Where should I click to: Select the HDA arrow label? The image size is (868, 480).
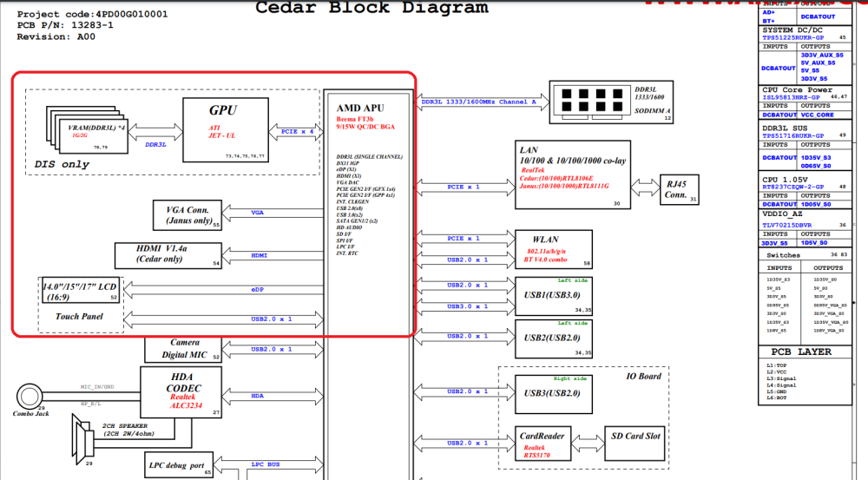pyautogui.click(x=258, y=397)
